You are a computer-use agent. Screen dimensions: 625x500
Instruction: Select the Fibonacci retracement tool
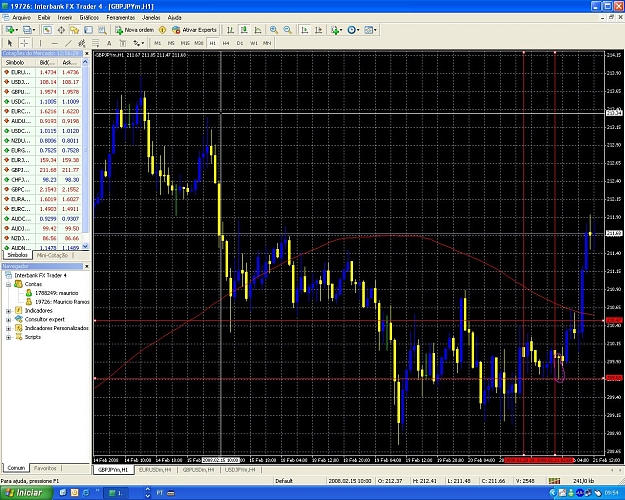click(95, 43)
